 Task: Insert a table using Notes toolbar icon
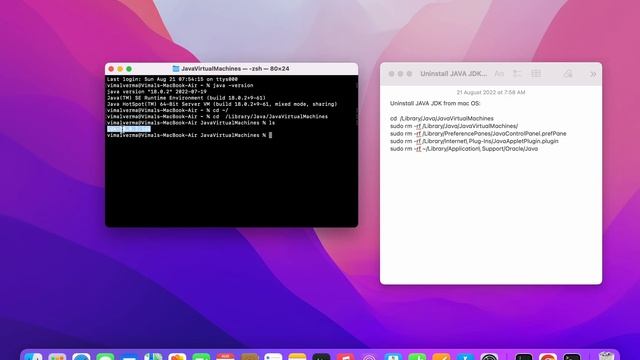pyautogui.click(x=536, y=74)
